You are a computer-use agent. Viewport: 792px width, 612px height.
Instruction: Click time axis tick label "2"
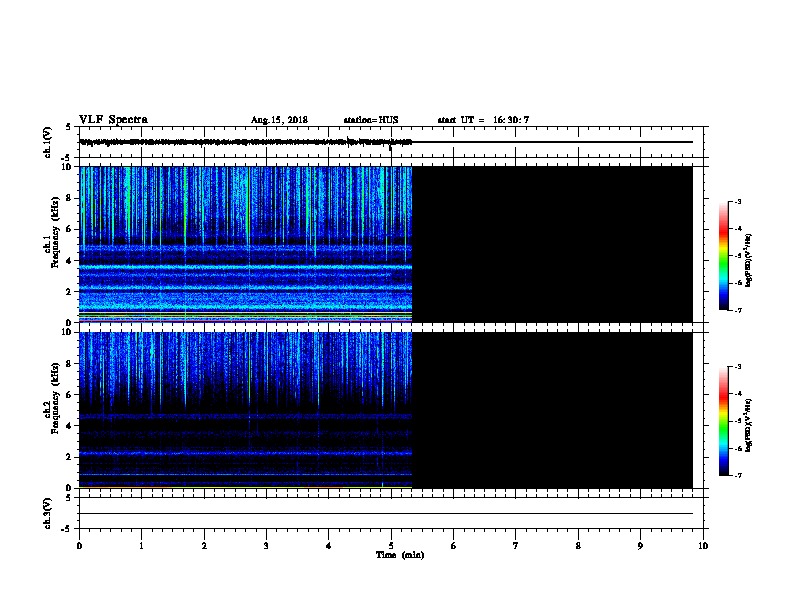click(204, 545)
